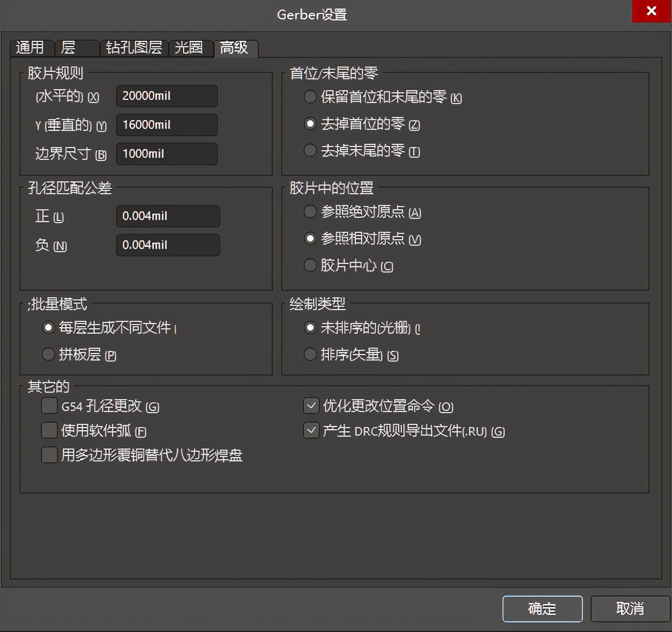Click the 确定 button
Screen dimensions: 672x632
point(542,609)
